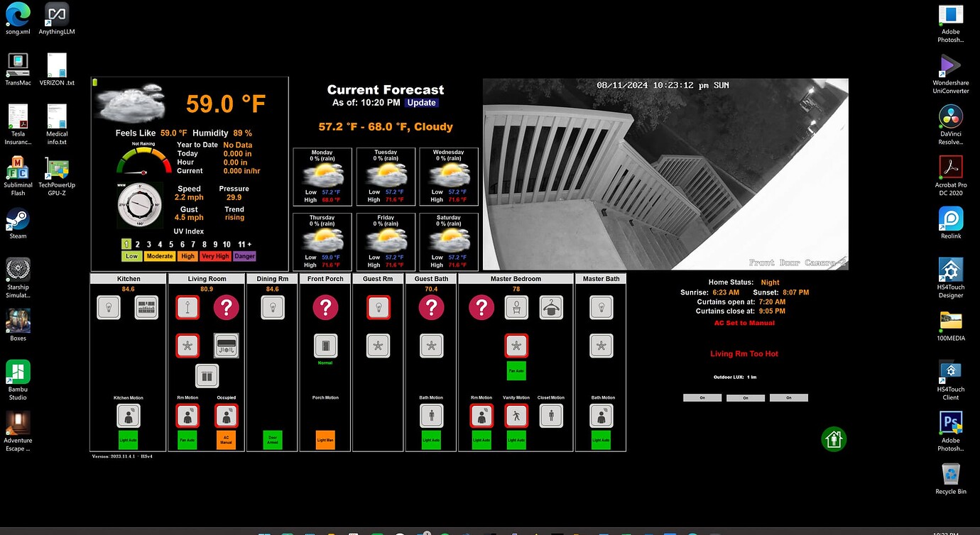Click the Master Bedroom closet hanger icon
Image resolution: width=980 pixels, height=535 pixels.
click(552, 307)
